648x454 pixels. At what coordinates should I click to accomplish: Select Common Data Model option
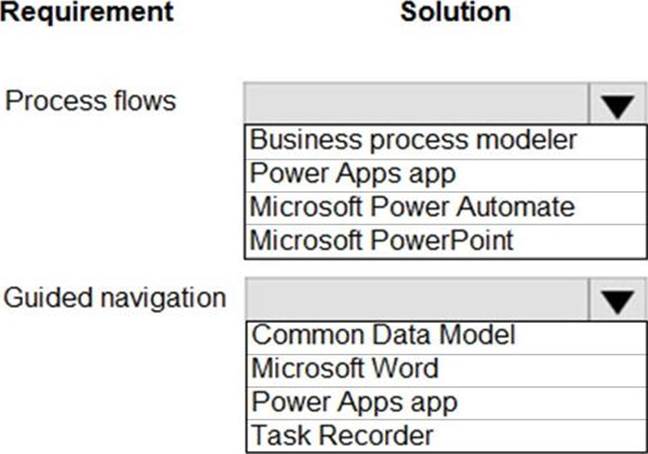click(x=383, y=335)
